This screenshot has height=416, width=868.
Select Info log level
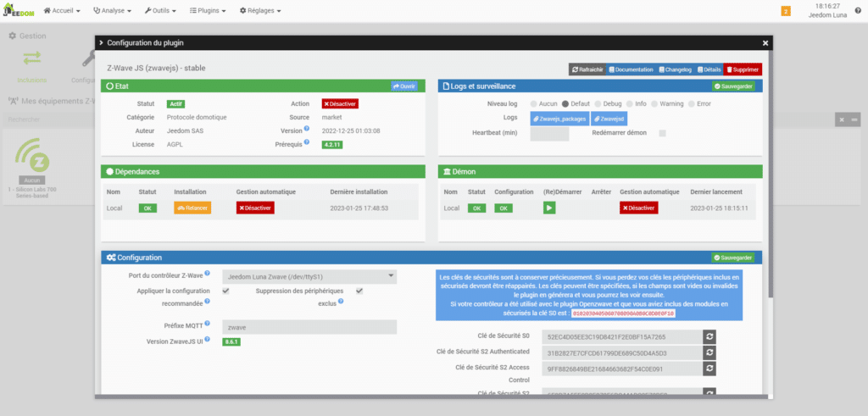coord(631,103)
